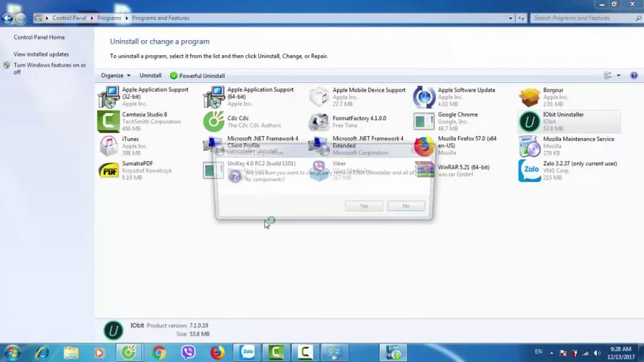Screen dimensions: 644x362
Task: Select Apple Application Support (32-bit) icon
Action: tap(108, 97)
